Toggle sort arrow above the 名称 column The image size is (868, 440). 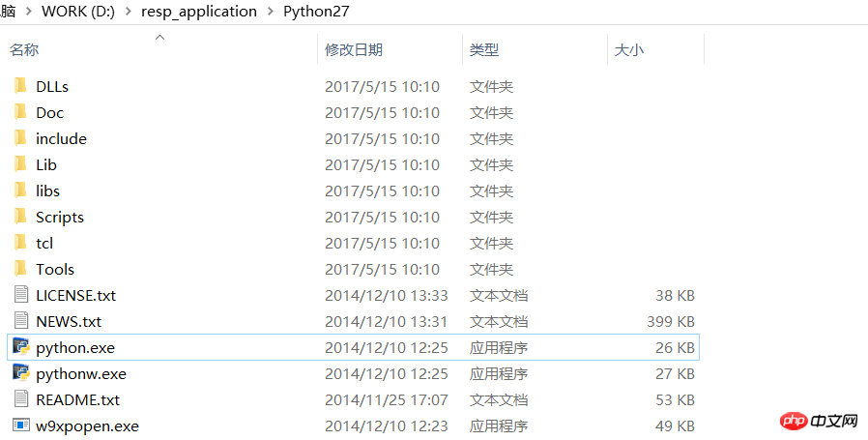(160, 37)
